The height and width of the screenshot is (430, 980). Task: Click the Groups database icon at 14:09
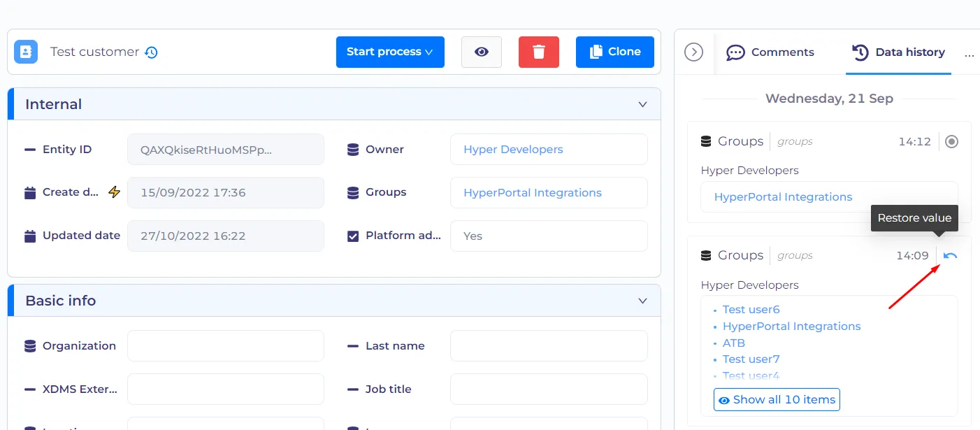click(x=706, y=256)
